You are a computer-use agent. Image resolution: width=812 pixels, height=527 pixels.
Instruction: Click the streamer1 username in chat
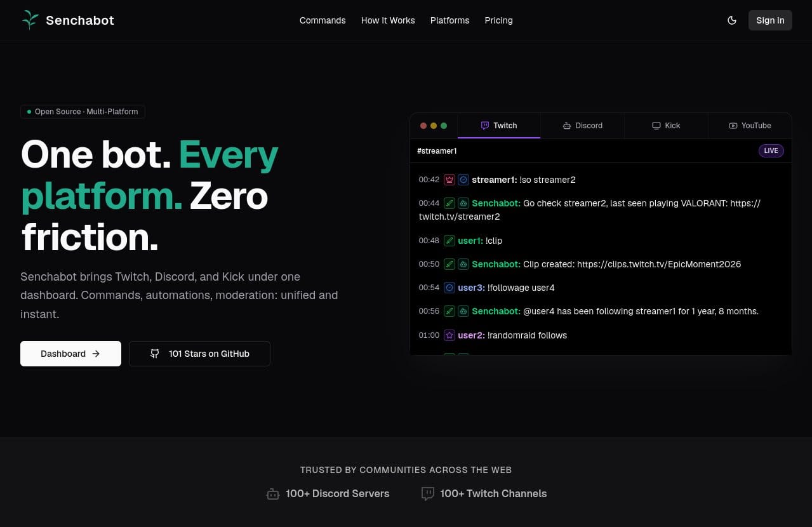coord(495,180)
